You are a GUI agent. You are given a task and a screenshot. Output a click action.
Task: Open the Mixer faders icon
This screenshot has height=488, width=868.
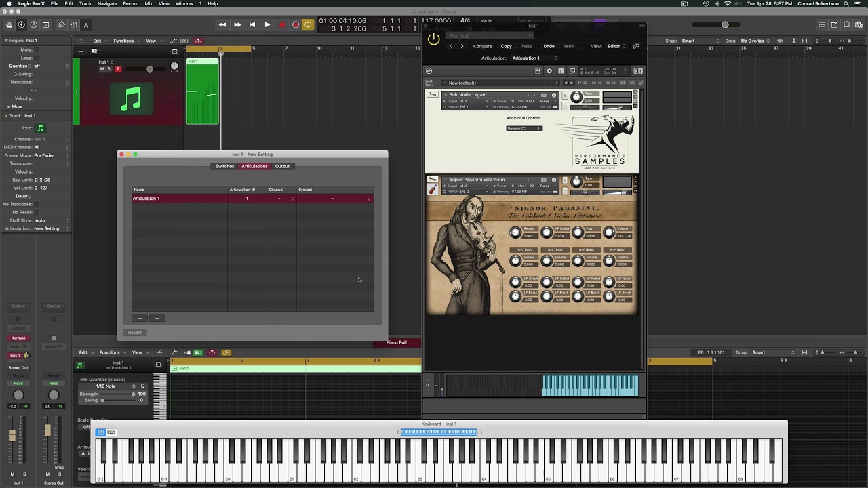(x=73, y=25)
